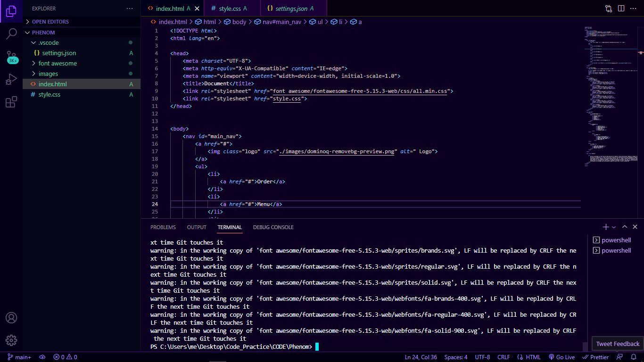Open style.css in the explorer tree
This screenshot has width=644, height=362.
pyautogui.click(x=82, y=94)
